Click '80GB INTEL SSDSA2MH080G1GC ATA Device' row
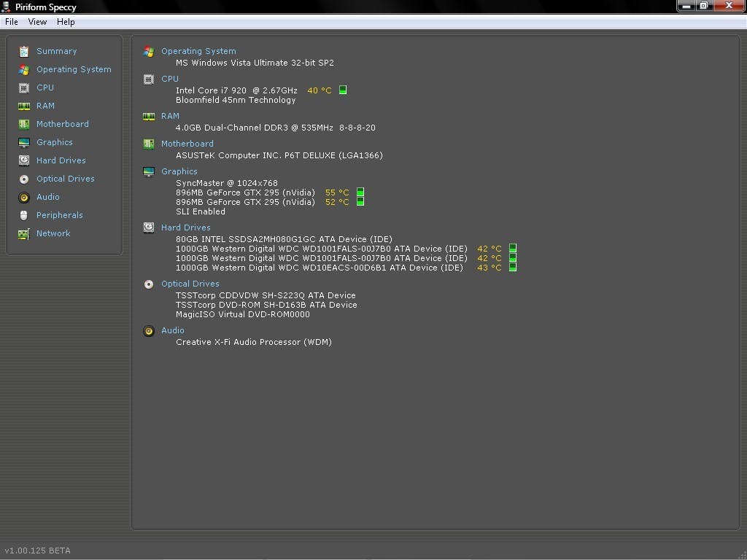Screen dimensions: 747x560 click(284, 239)
